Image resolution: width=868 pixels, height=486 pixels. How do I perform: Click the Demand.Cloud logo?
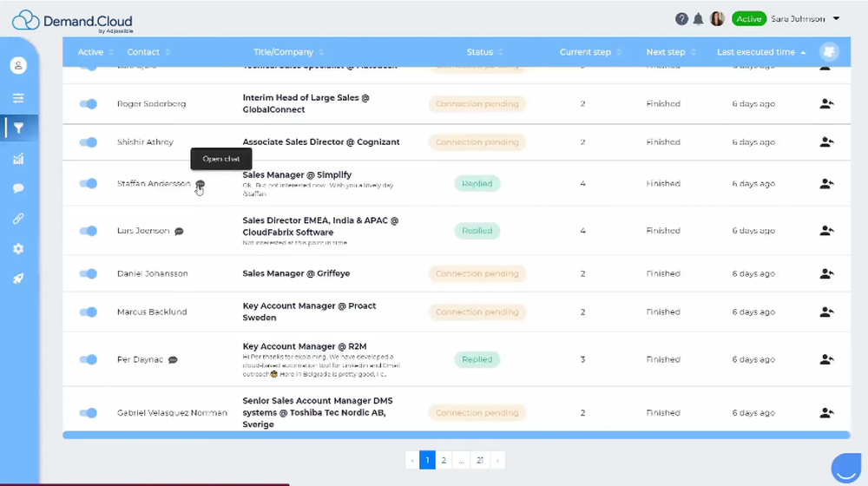coord(73,22)
